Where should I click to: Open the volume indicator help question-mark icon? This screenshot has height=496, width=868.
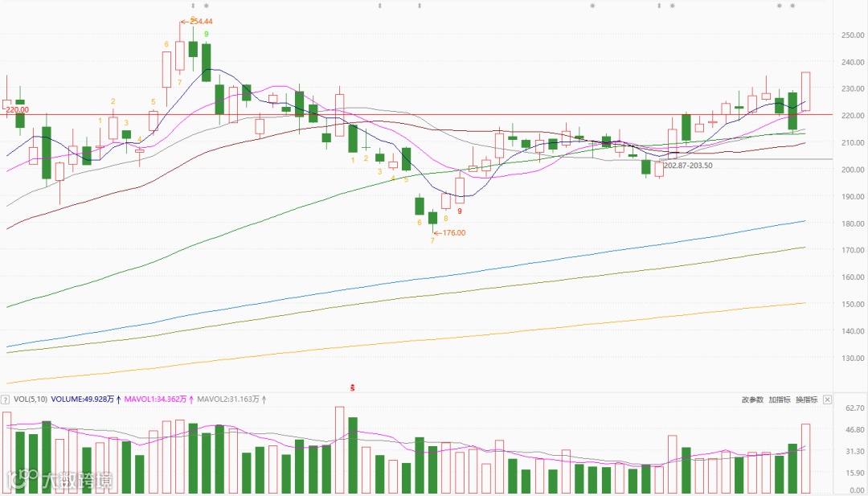5,399
